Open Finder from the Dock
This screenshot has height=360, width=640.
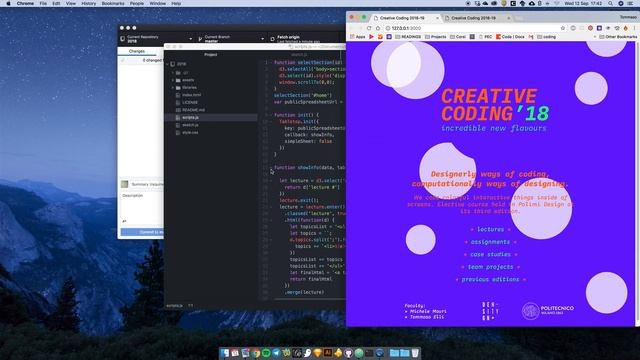225,353
